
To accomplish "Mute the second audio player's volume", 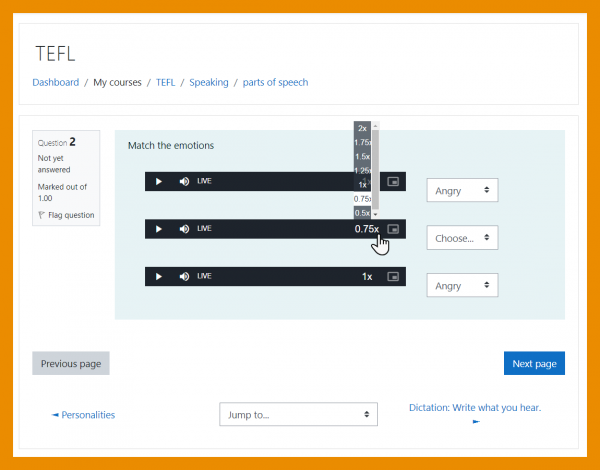I will pos(184,229).
